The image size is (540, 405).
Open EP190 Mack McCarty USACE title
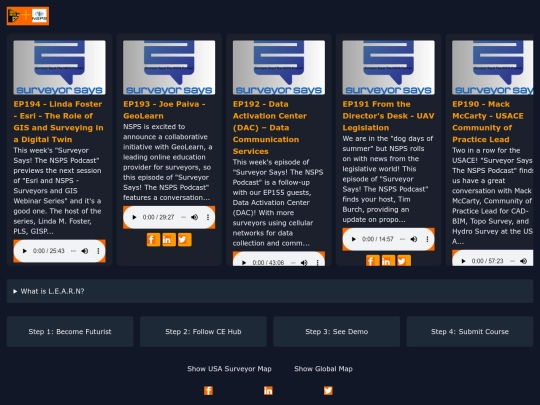pyautogui.click(x=488, y=122)
